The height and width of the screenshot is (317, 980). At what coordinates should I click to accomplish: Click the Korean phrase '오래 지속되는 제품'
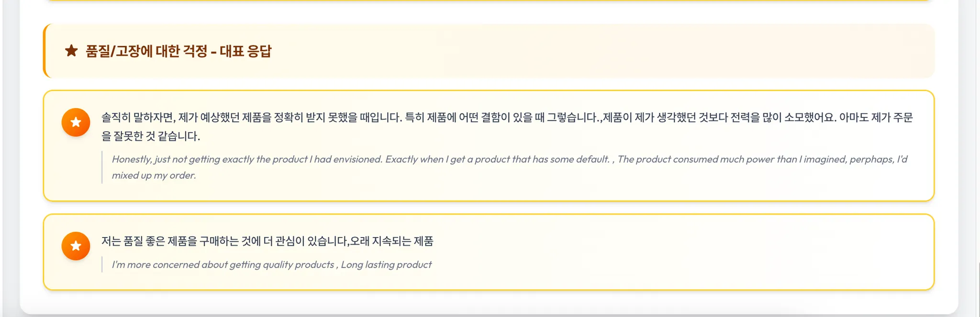[x=391, y=241]
